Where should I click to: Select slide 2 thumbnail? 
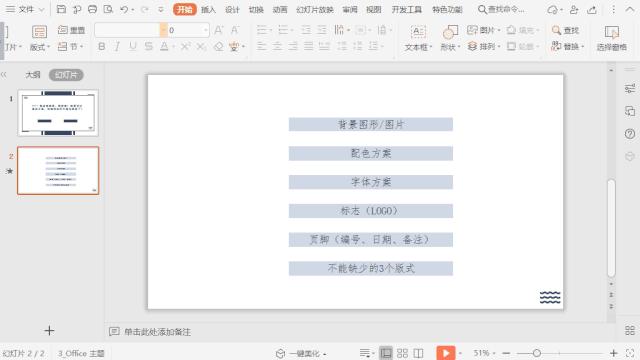tap(58, 171)
